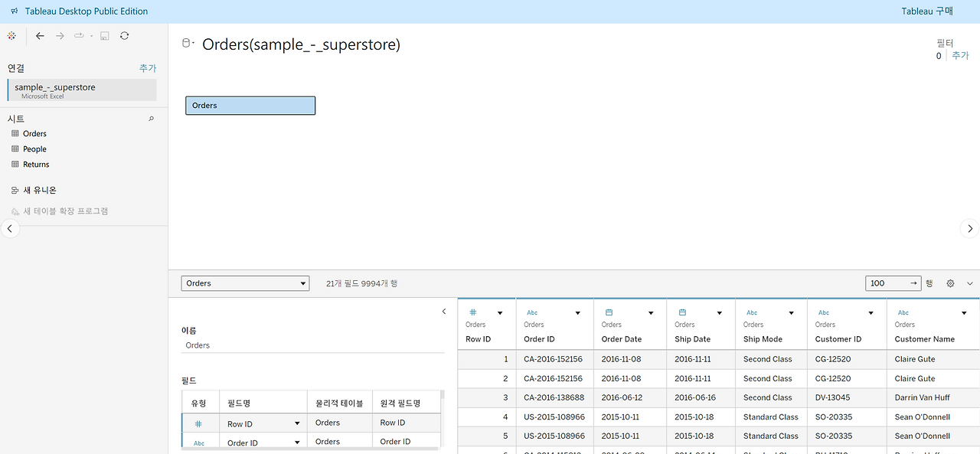
Task: Open the dropdown arrow next to redo
Action: pos(91,36)
